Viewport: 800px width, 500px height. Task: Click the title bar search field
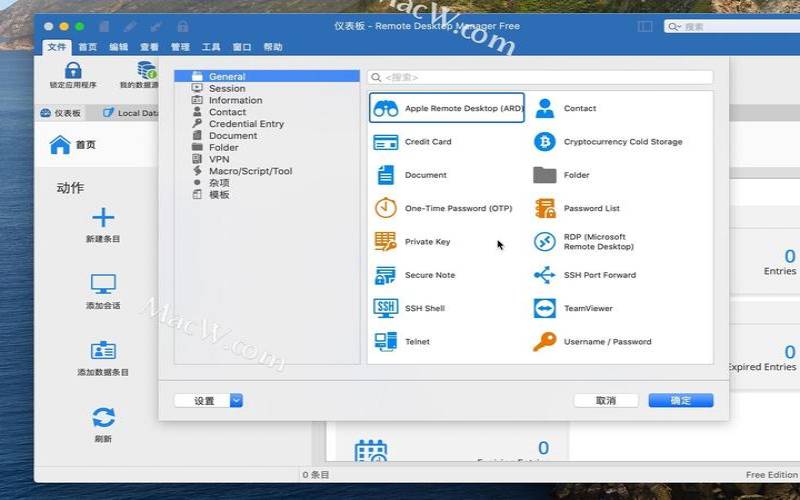pos(732,27)
